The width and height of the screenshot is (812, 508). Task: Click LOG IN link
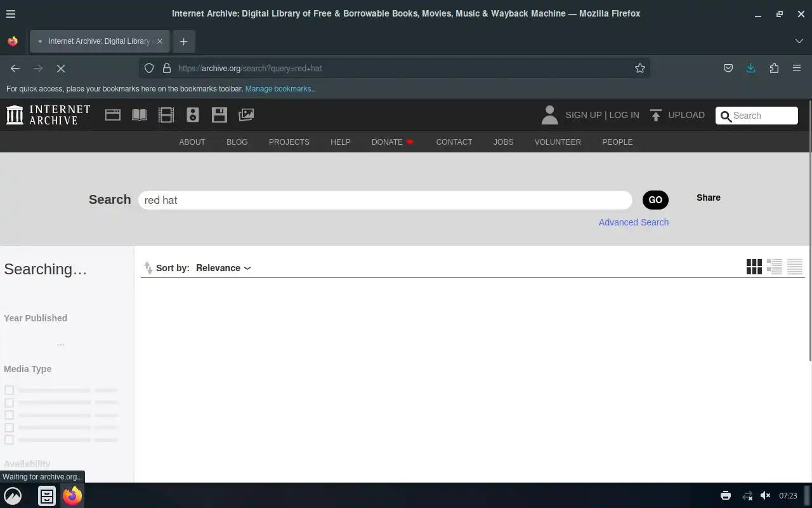pos(624,115)
